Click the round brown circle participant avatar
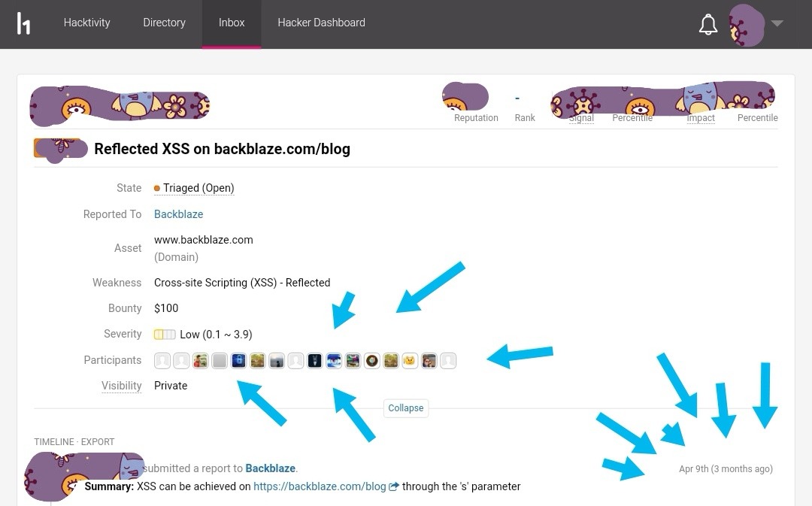This screenshot has height=506, width=812. (371, 361)
